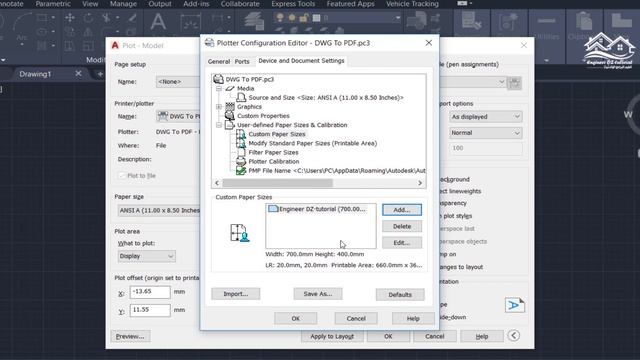Click the Edit... paper size button
Screen dimensions: 640x360
click(x=402, y=243)
